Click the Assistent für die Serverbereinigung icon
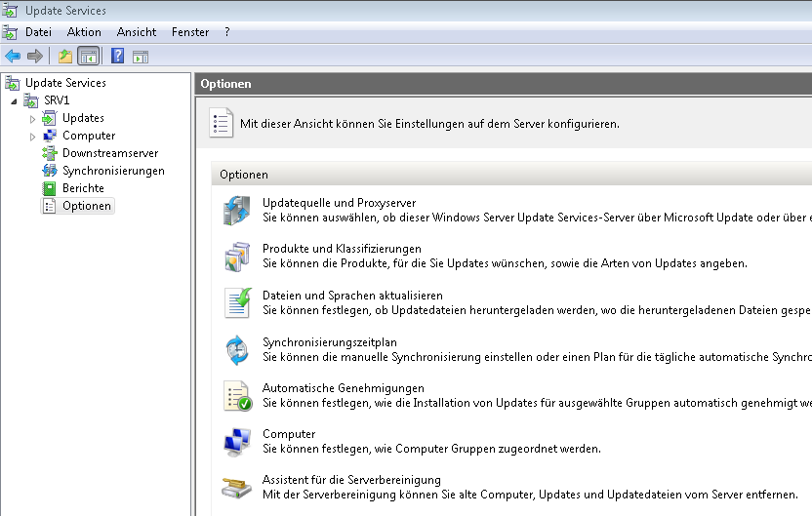 pyautogui.click(x=237, y=488)
